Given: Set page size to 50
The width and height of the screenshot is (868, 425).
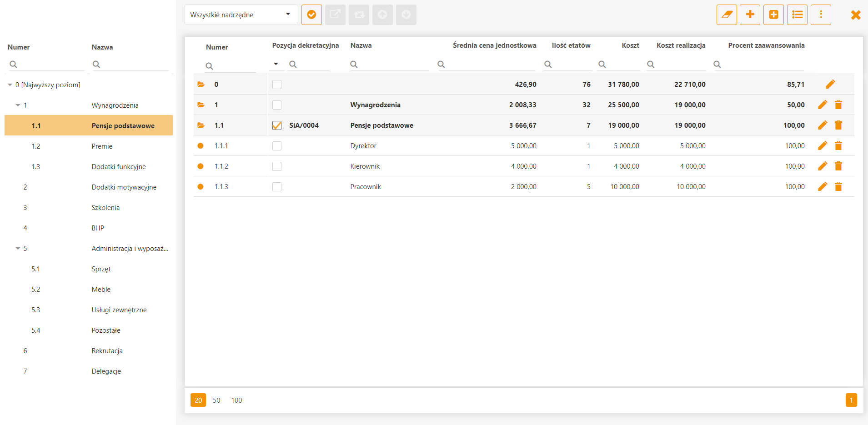Looking at the screenshot, I should pyautogui.click(x=216, y=400).
